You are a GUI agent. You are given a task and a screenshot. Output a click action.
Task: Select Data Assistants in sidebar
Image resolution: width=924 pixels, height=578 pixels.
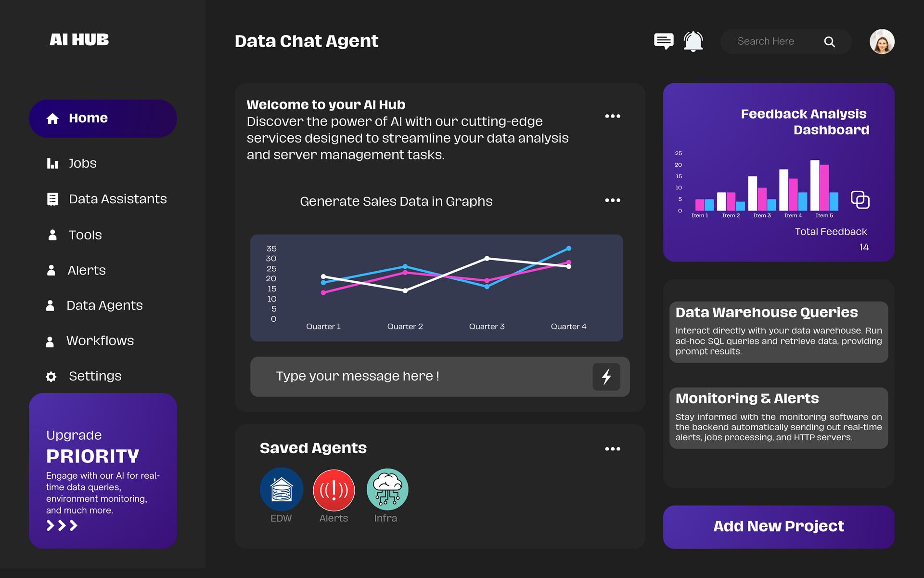[x=117, y=199]
